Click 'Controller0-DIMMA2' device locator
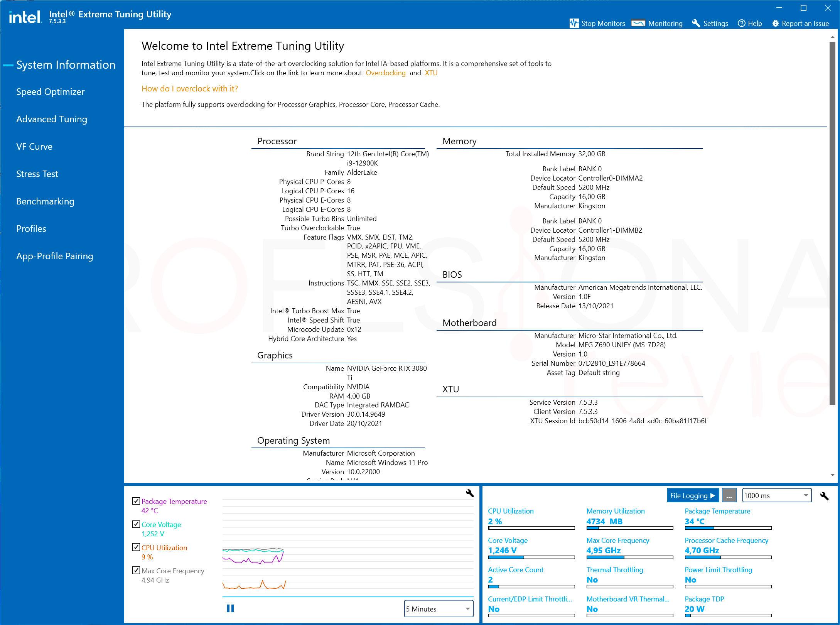Viewport: 840px width, 625px height. [x=610, y=178]
